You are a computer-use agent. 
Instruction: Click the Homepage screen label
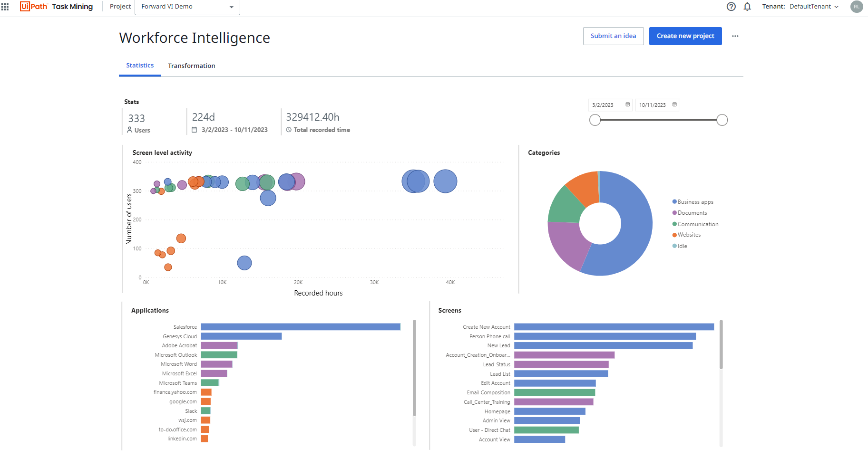pos(497,411)
